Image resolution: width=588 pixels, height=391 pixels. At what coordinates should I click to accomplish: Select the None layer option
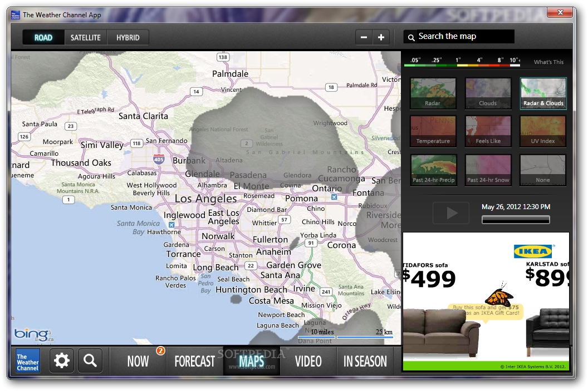click(543, 170)
